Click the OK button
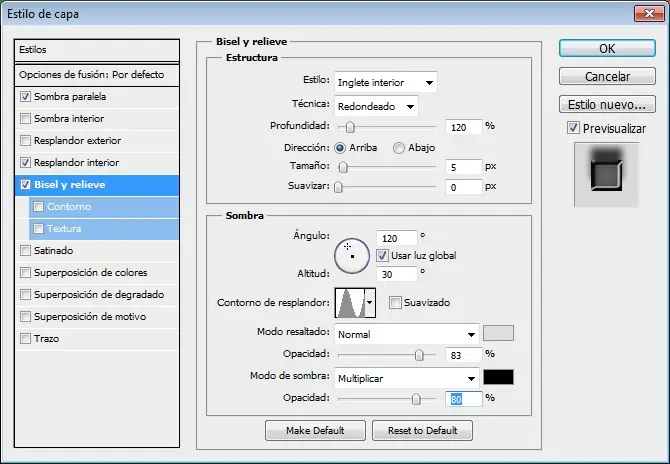Viewport: 670px width, 464px height. pyautogui.click(x=606, y=48)
